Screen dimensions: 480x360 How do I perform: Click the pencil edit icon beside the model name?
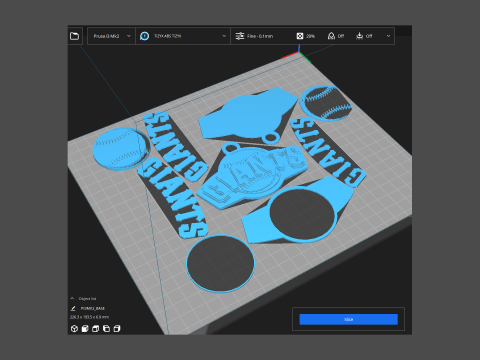[x=73, y=308]
